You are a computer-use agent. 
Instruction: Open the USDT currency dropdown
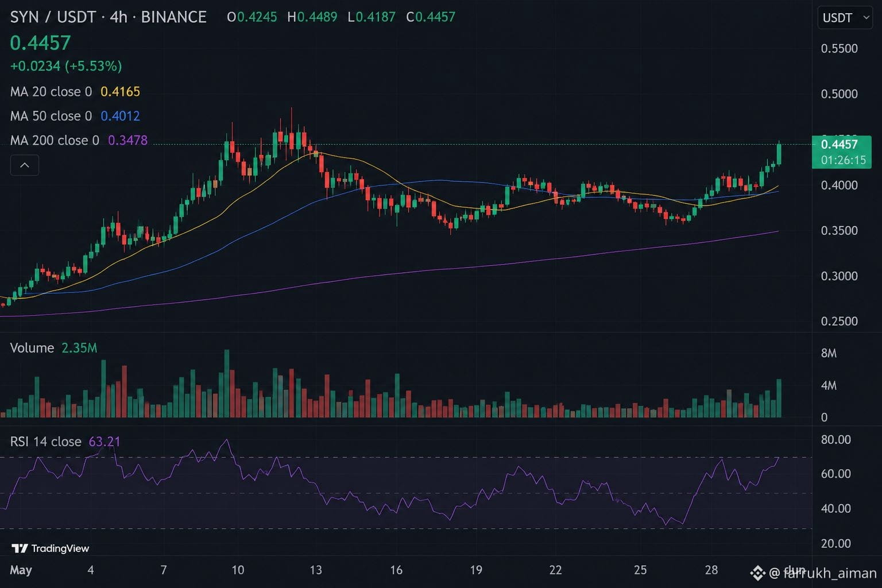coord(845,18)
